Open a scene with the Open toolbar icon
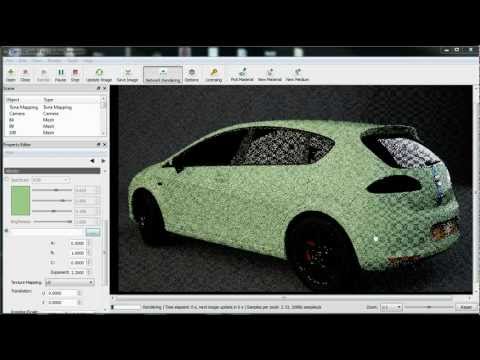The height and width of the screenshot is (360, 480). pyautogui.click(x=11, y=75)
